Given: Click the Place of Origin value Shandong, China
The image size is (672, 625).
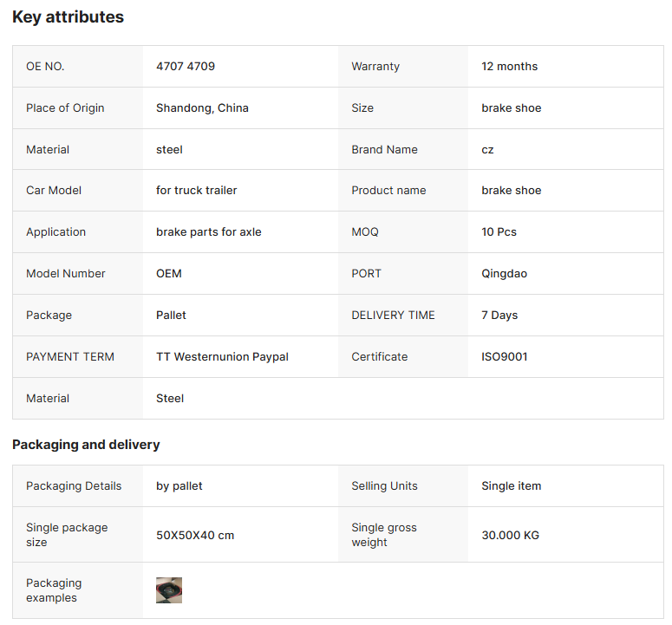Looking at the screenshot, I should [202, 108].
